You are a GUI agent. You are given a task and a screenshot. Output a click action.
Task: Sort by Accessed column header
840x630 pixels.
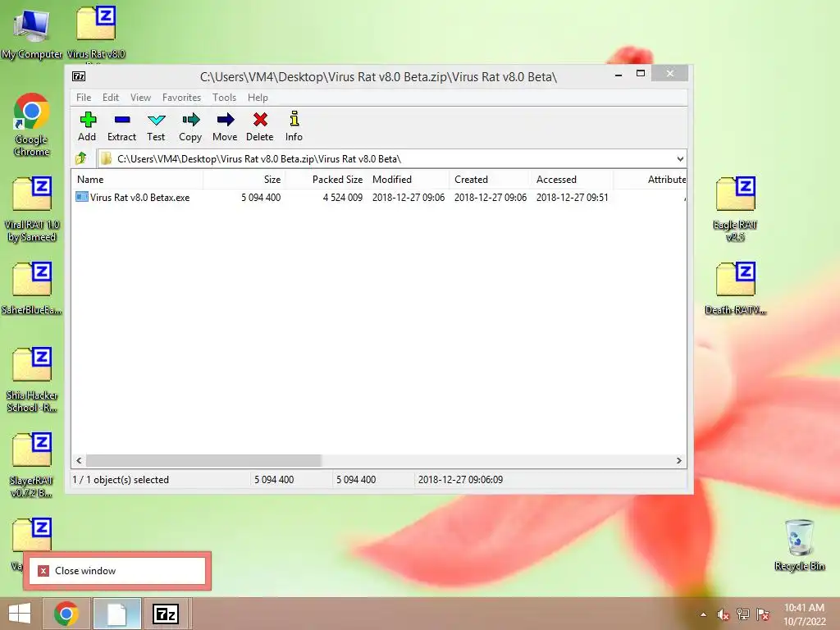[572, 180]
